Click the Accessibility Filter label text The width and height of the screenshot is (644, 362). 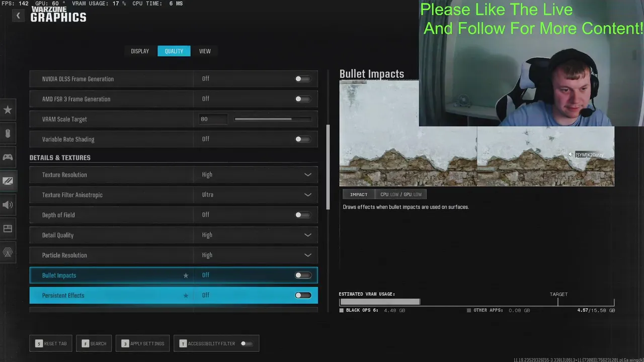(x=211, y=344)
